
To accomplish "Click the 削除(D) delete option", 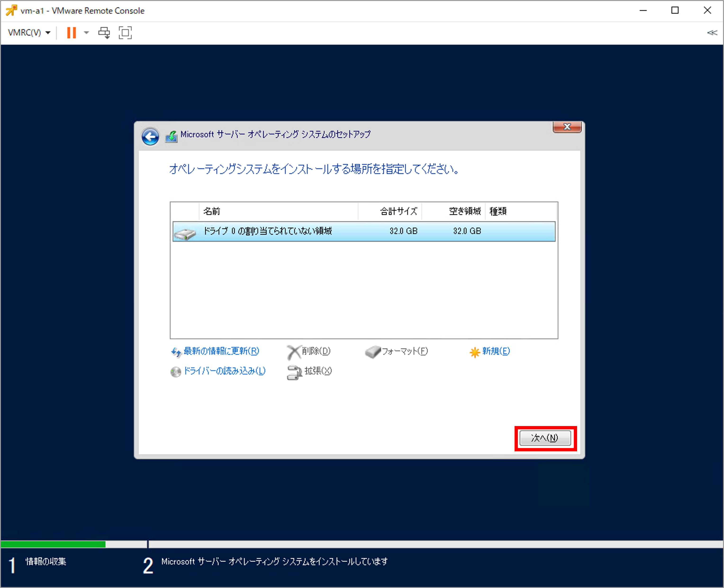I will point(315,351).
